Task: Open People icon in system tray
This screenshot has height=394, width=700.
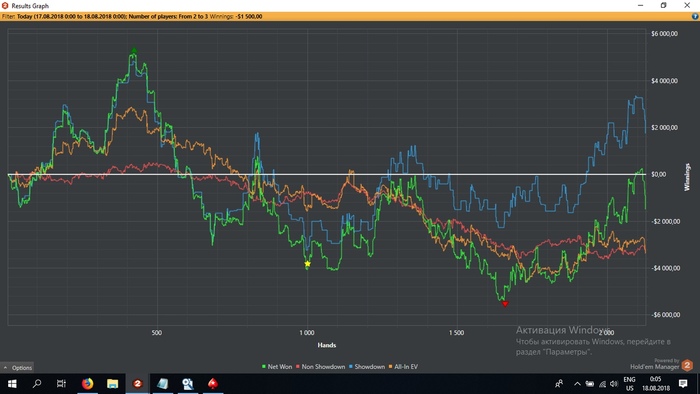Action: [x=558, y=384]
